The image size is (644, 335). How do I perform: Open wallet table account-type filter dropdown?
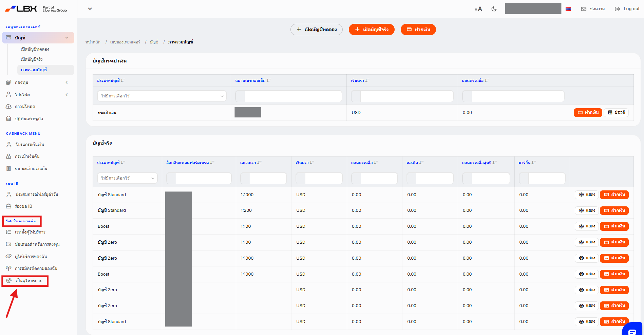[x=162, y=96]
